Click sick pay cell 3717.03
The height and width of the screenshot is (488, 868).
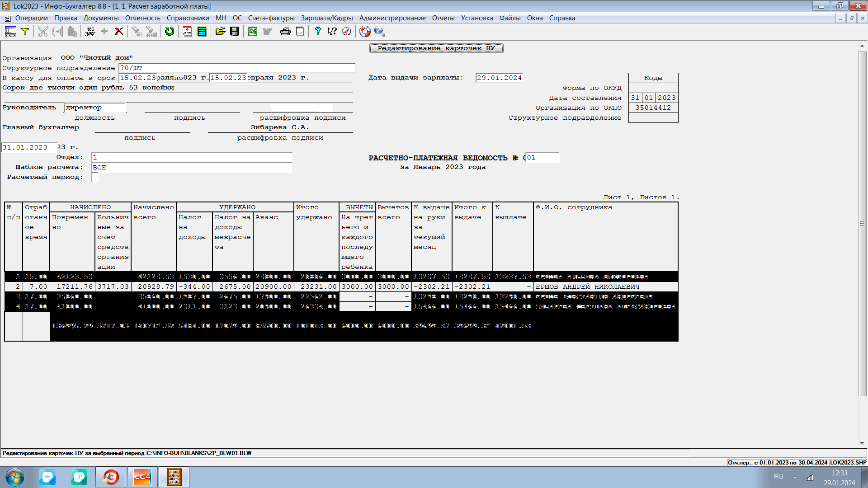[113, 286]
